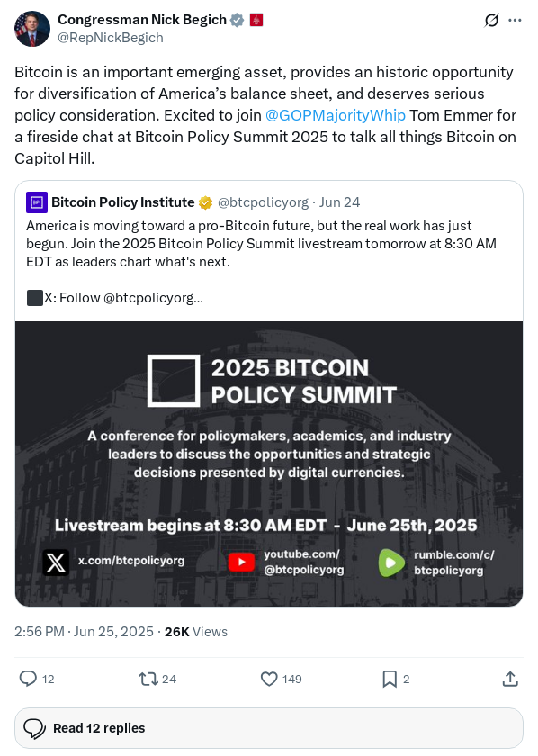The image size is (538, 756).
Task: Select the Rumble icon in the summit banner
Action: (390, 562)
